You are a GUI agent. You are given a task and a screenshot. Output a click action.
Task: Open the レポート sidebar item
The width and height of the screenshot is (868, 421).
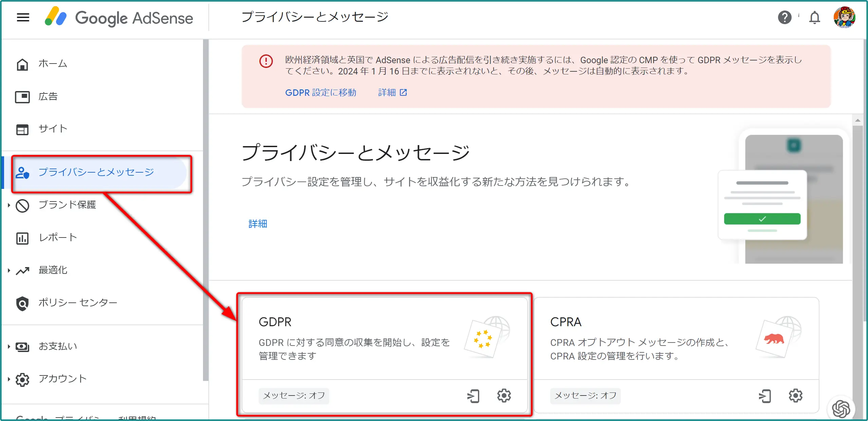click(58, 238)
